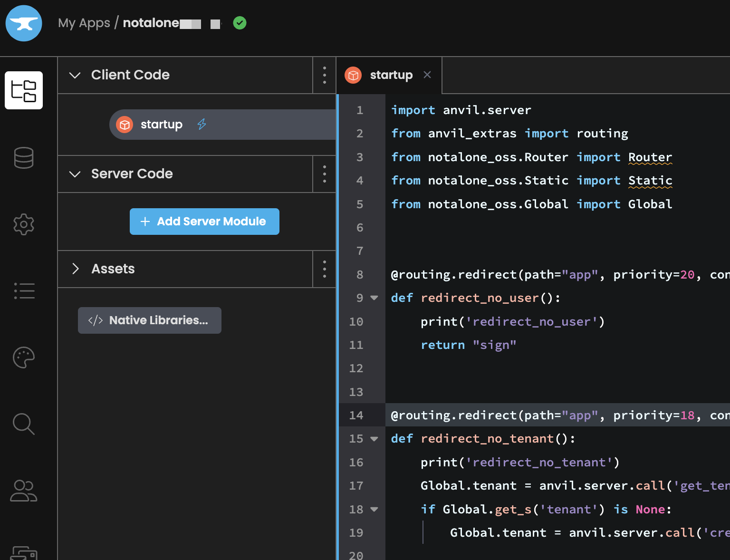Click 'is None' condition on line 18

click(x=639, y=510)
